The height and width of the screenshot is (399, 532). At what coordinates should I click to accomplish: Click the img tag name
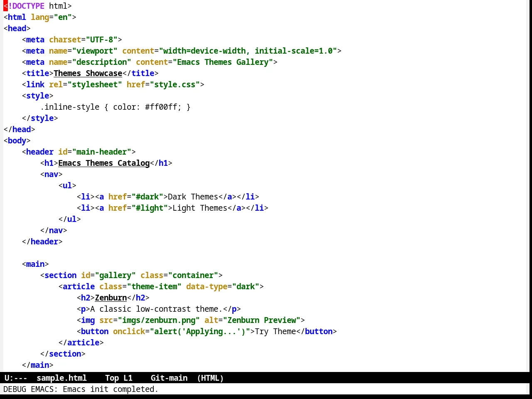tap(88, 320)
